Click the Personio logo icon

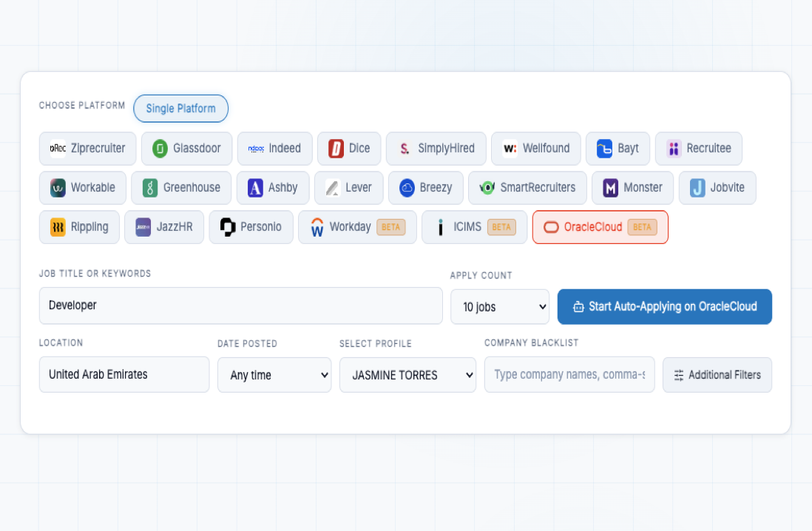[228, 227]
